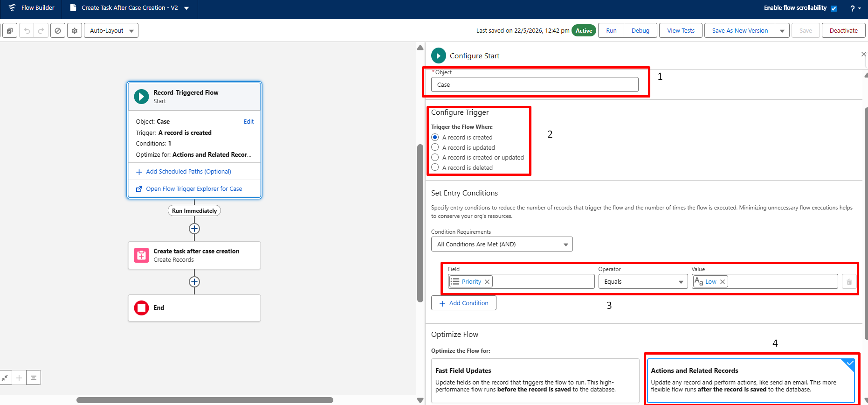Toggle Enable flow scrollability checkbox

point(834,8)
